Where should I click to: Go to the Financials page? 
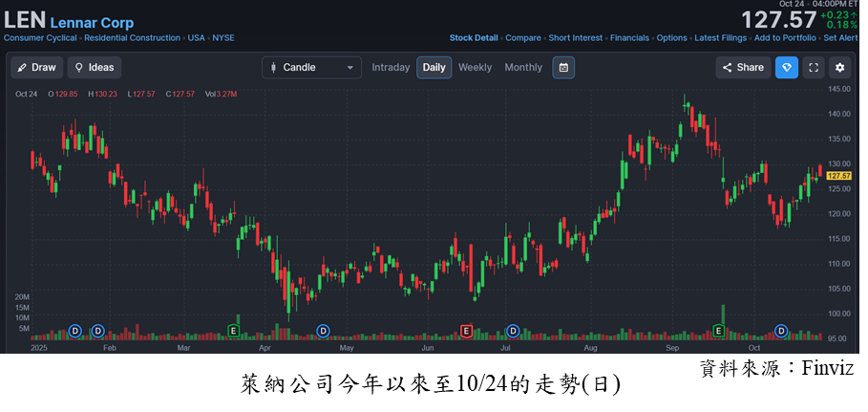(629, 38)
